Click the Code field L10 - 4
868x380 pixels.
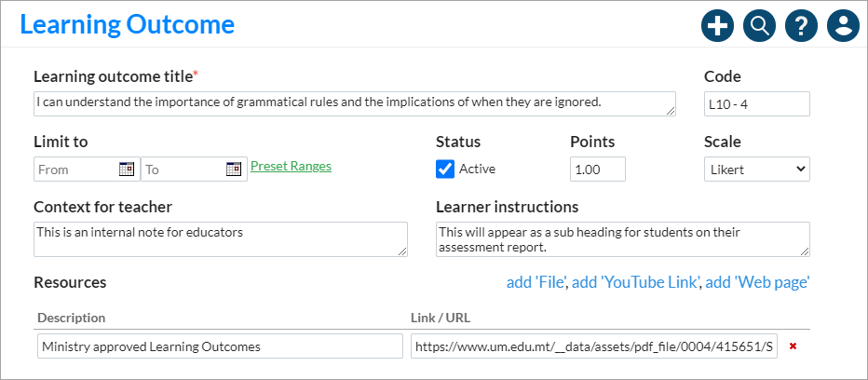pyautogui.click(x=757, y=103)
